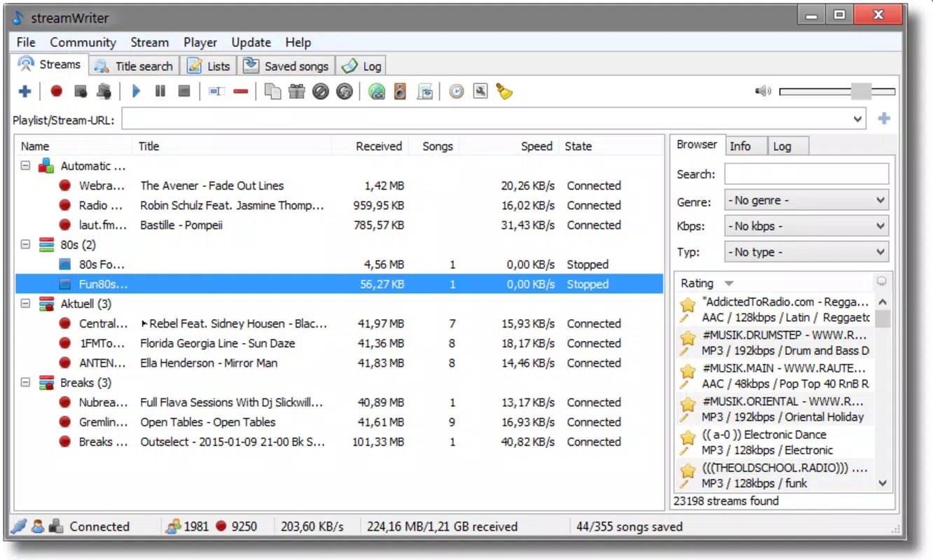The width and height of the screenshot is (933, 560).
Task: Click the dark circle-slash ignore list icon
Action: pos(321,91)
